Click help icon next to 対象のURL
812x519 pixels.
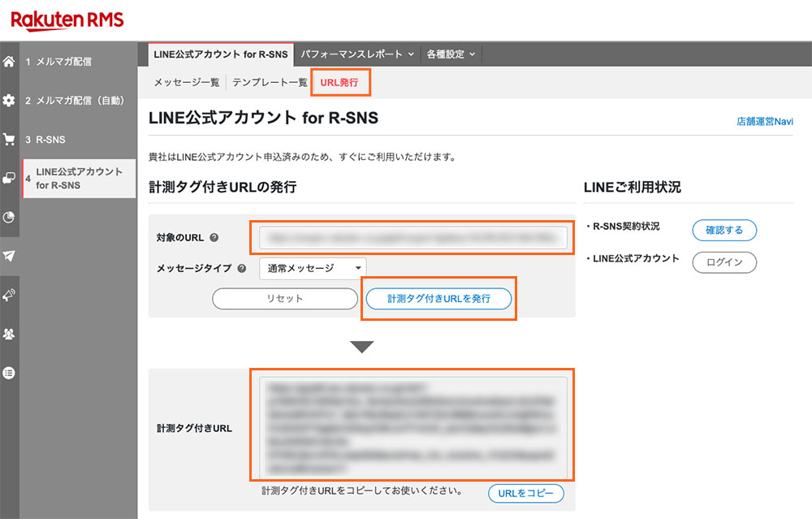coord(214,237)
